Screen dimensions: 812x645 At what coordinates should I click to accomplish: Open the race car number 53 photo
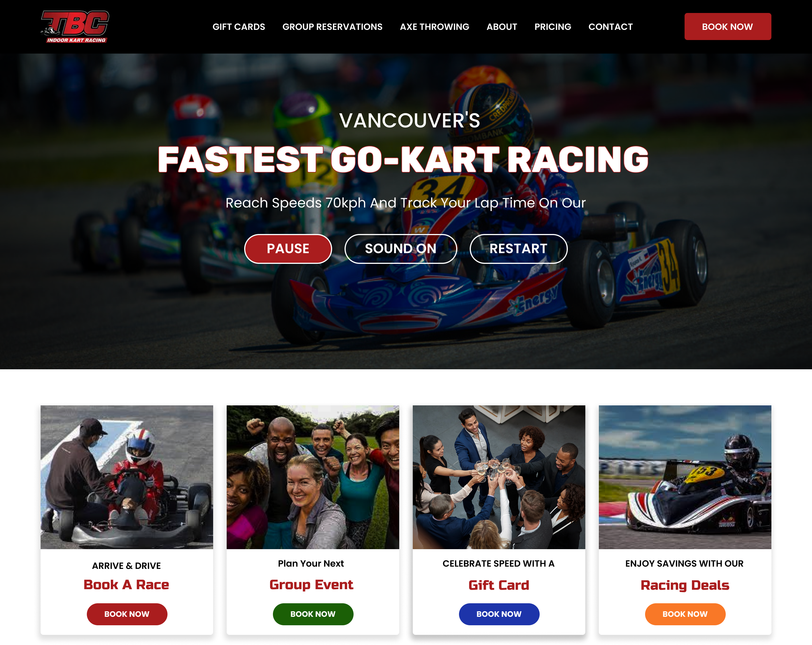(x=685, y=477)
